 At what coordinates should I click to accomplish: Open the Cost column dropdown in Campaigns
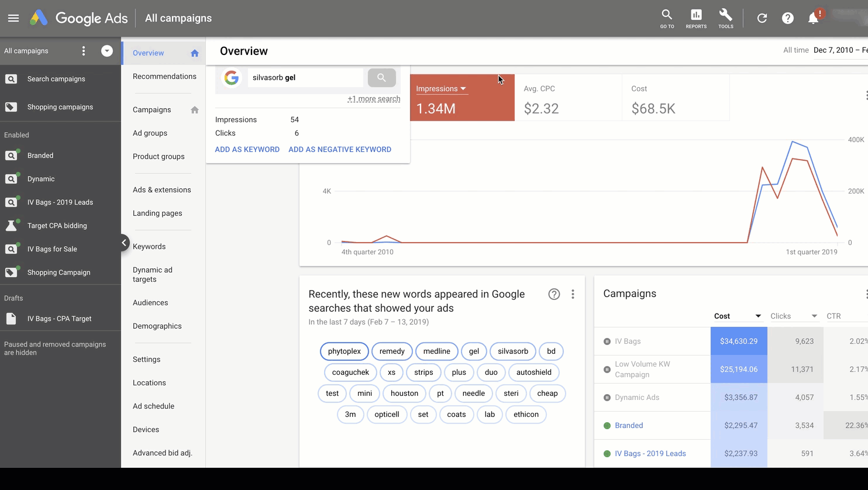(x=758, y=316)
